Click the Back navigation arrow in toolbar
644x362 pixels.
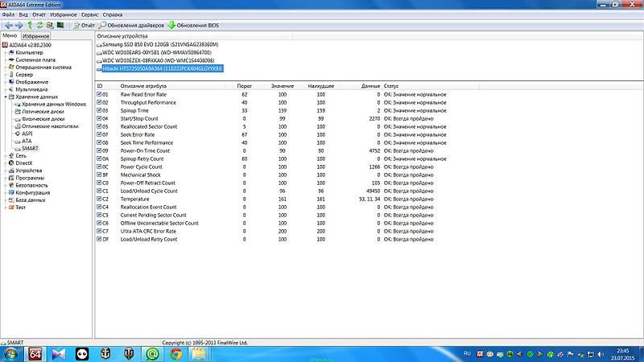pos(7,26)
